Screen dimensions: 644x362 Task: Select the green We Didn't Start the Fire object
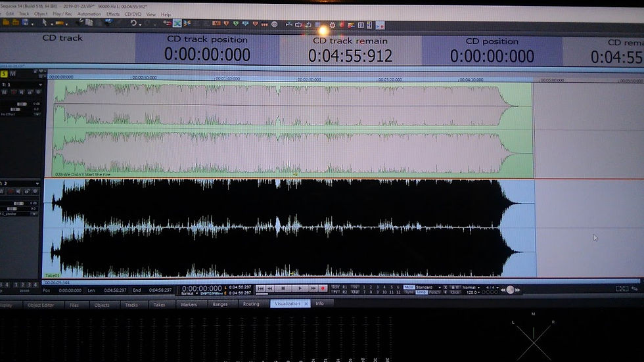pyautogui.click(x=293, y=129)
